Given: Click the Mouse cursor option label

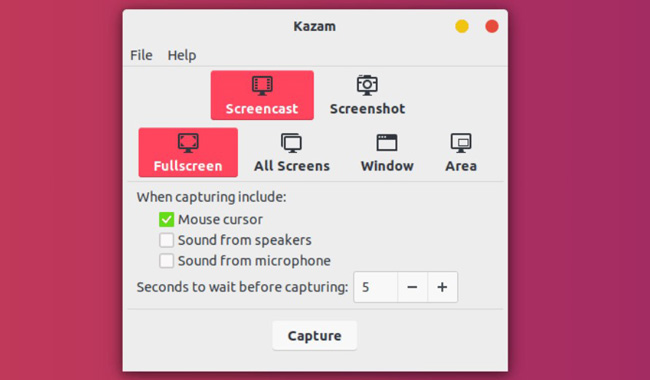Looking at the screenshot, I should pos(221,220).
